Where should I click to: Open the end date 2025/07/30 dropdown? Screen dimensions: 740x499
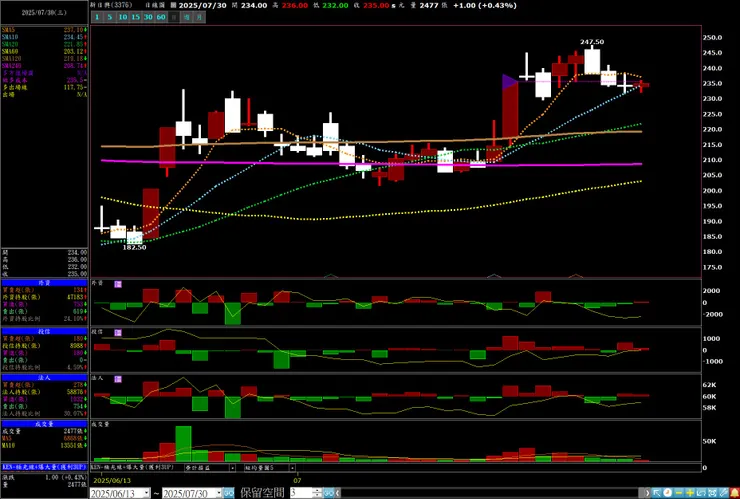click(x=218, y=494)
